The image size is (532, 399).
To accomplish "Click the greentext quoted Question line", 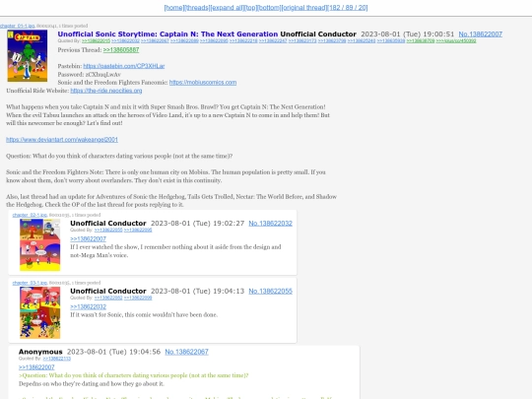I will click(134, 375).
